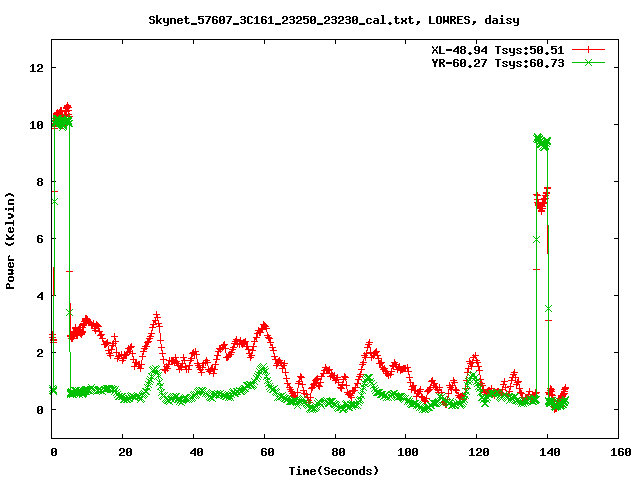Click y-axis tick label 12
The image size is (640, 480).
tap(36, 68)
